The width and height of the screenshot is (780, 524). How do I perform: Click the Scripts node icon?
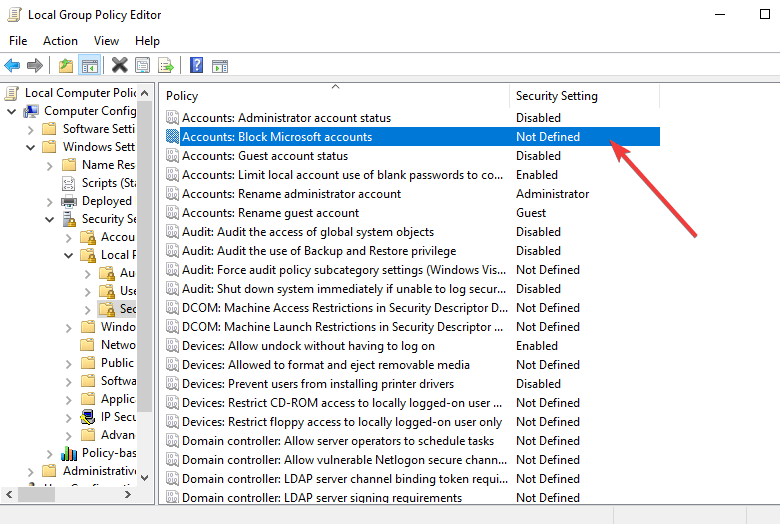[69, 183]
